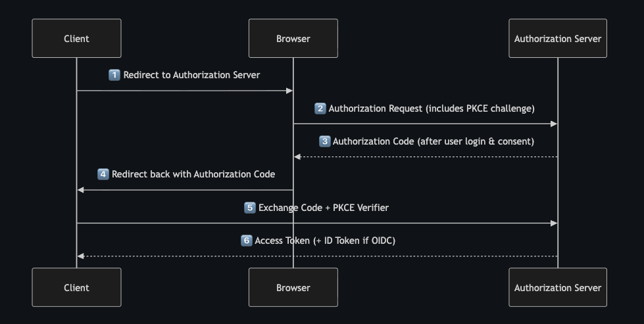This screenshot has width=644, height=324.
Task: Click 'Access Token (+ ID Token if OIDC)' text
Action: (325, 241)
